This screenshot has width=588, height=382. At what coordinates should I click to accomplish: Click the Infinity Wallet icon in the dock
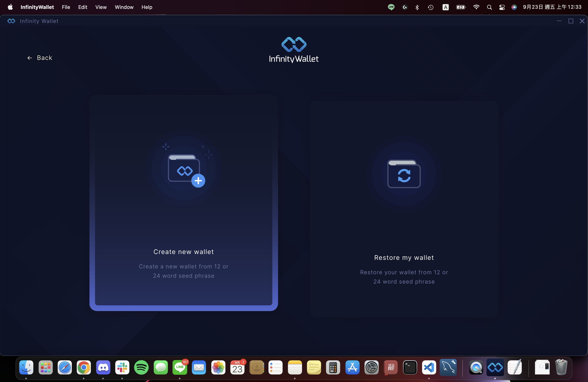pyautogui.click(x=495, y=367)
